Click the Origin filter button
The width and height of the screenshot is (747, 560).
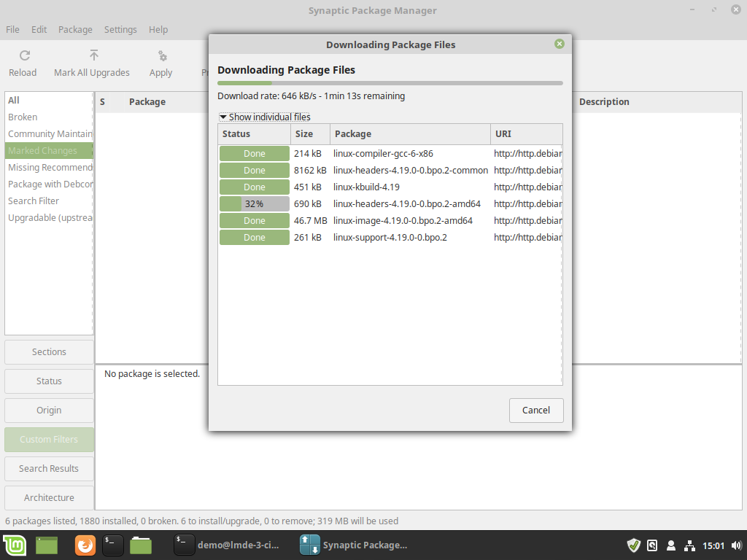pos(49,410)
